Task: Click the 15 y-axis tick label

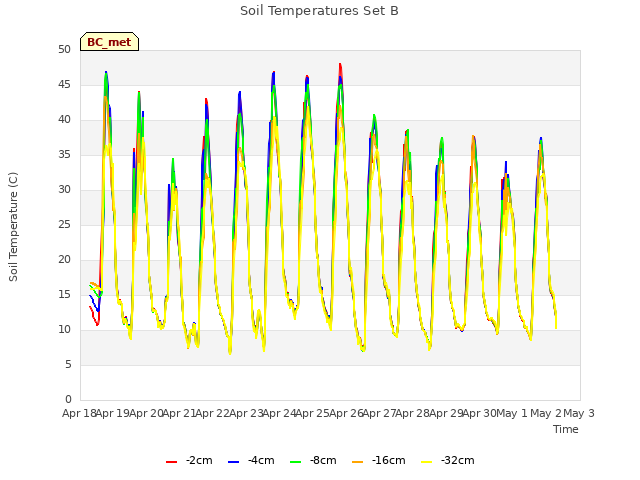Action: point(64,295)
